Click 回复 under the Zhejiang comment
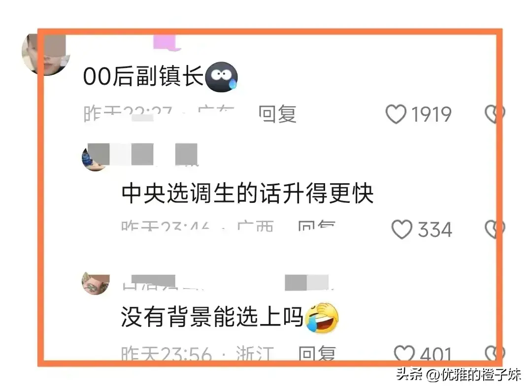Viewport: 532px width, 392px height. click(x=317, y=354)
